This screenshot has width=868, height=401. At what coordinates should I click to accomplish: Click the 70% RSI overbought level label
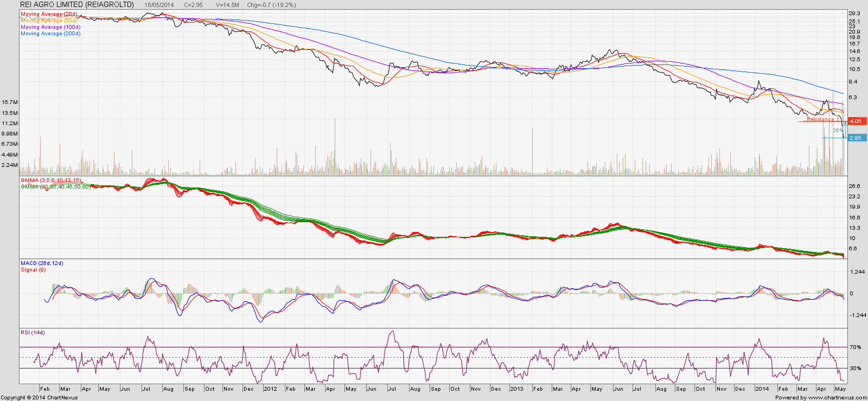(856, 347)
